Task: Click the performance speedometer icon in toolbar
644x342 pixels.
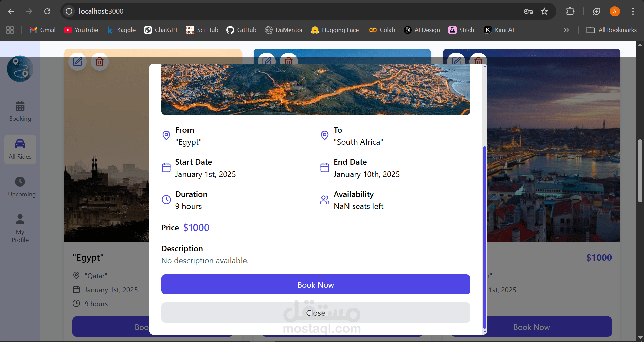Action: pyautogui.click(x=597, y=11)
